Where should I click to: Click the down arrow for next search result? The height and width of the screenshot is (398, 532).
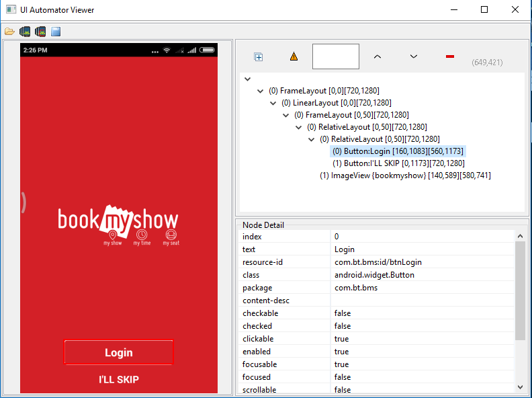click(414, 57)
